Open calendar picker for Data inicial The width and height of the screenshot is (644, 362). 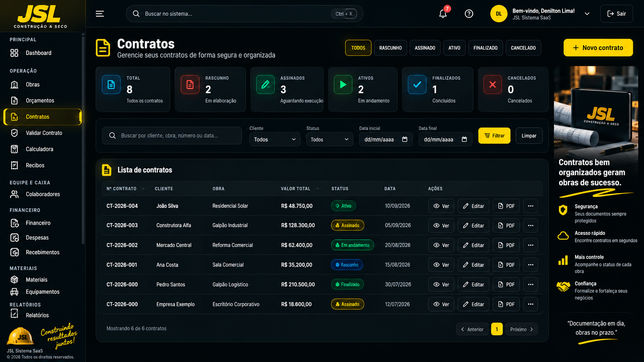[404, 139]
